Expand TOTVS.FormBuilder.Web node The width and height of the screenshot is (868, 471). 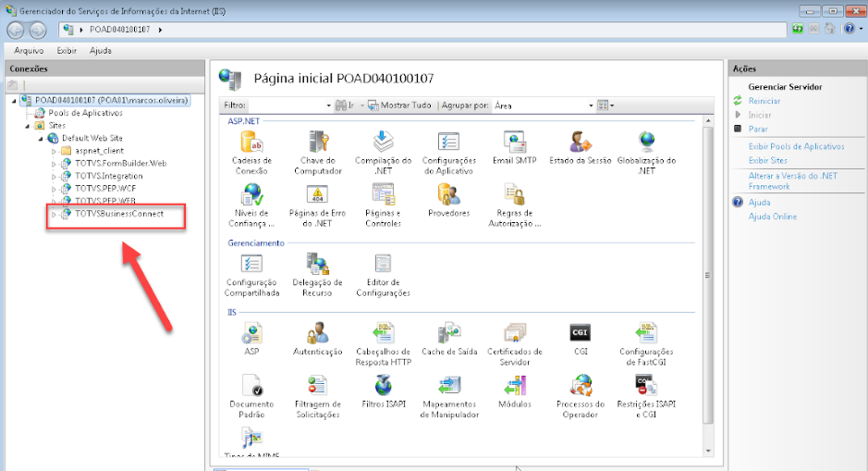pos(54,164)
